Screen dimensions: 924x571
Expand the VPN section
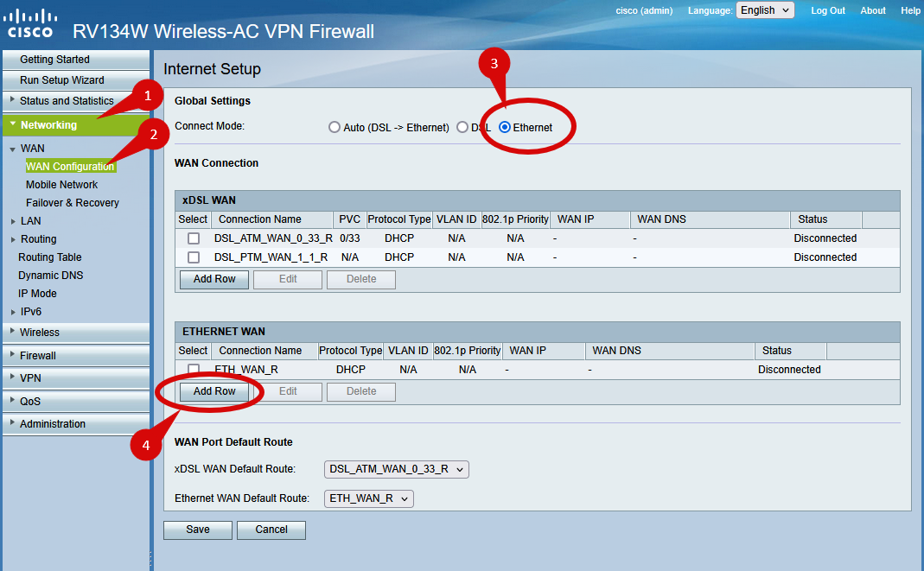pyautogui.click(x=76, y=378)
